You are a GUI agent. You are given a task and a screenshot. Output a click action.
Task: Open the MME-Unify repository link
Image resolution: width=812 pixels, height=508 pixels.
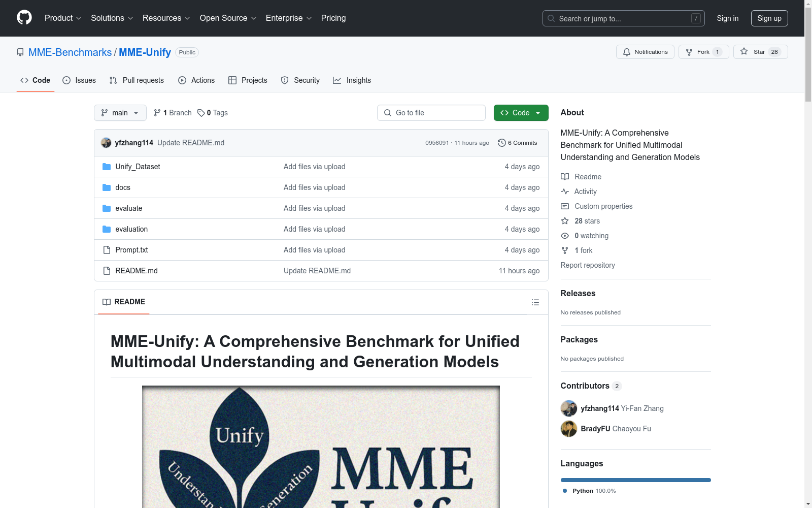tap(145, 52)
